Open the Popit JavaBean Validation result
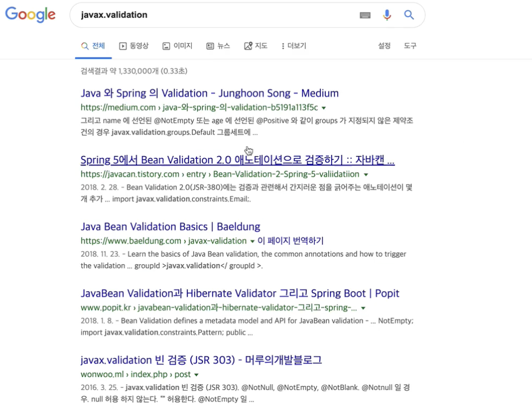 tap(240, 293)
